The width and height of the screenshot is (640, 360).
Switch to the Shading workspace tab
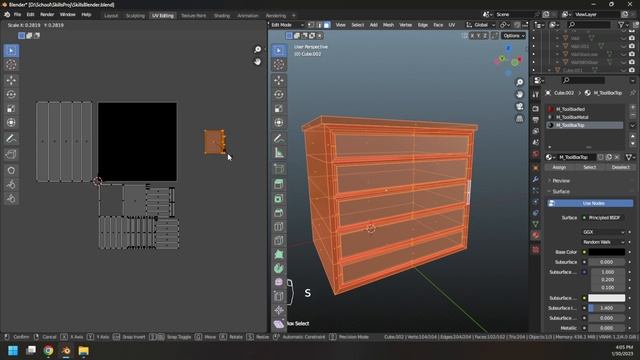point(222,16)
